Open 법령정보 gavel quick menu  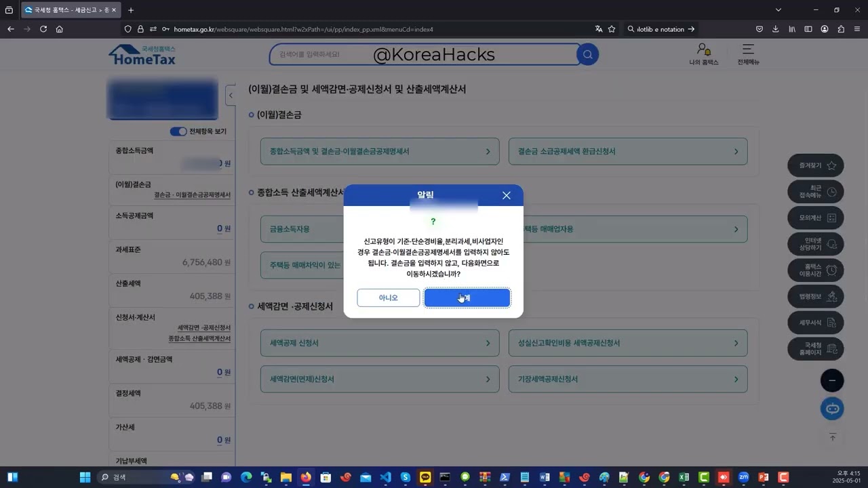816,296
